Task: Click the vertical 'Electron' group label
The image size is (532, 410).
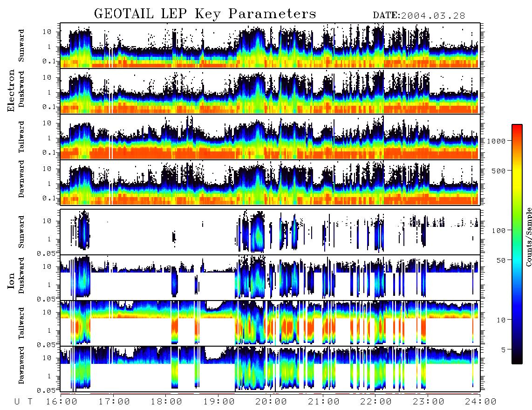Action: pos(11,91)
